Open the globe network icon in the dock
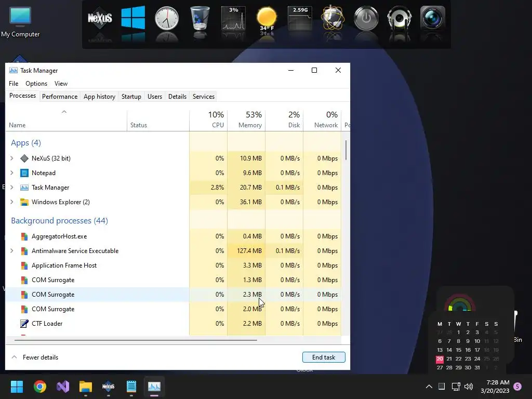The height and width of the screenshot is (399, 532). pos(333,18)
